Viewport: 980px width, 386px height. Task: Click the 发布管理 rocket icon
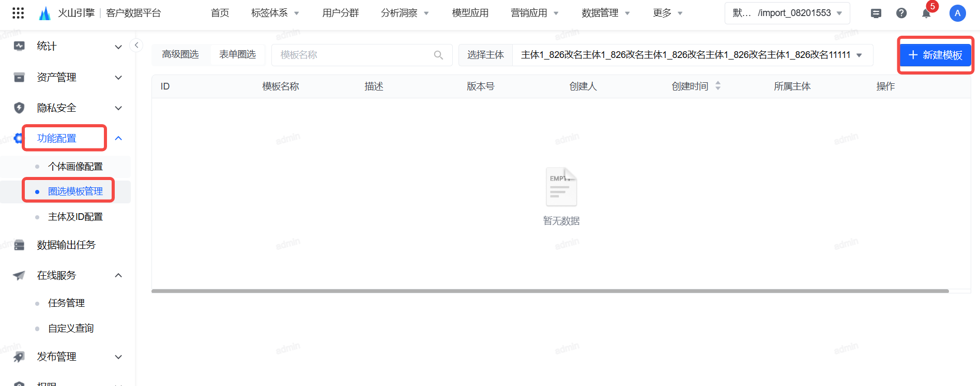click(x=19, y=357)
